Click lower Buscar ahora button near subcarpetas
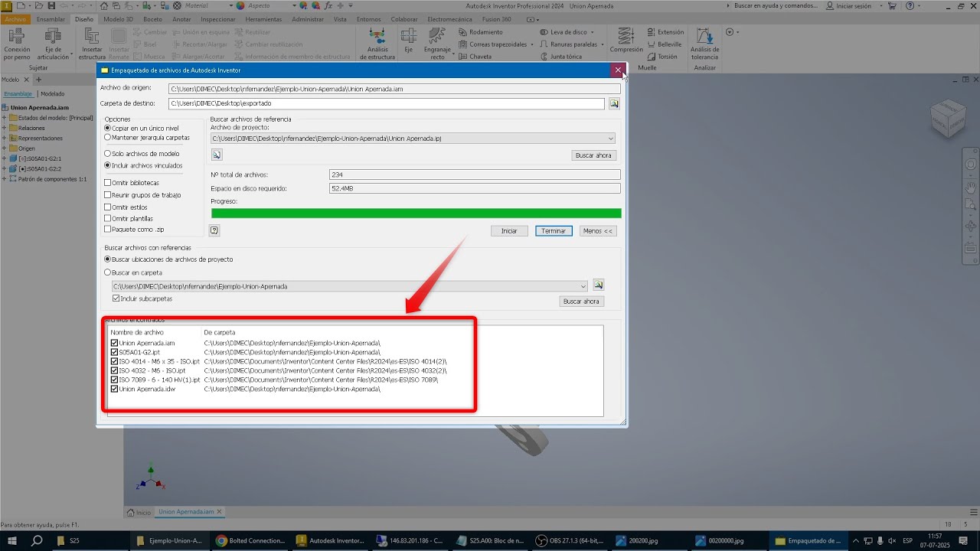 (581, 302)
